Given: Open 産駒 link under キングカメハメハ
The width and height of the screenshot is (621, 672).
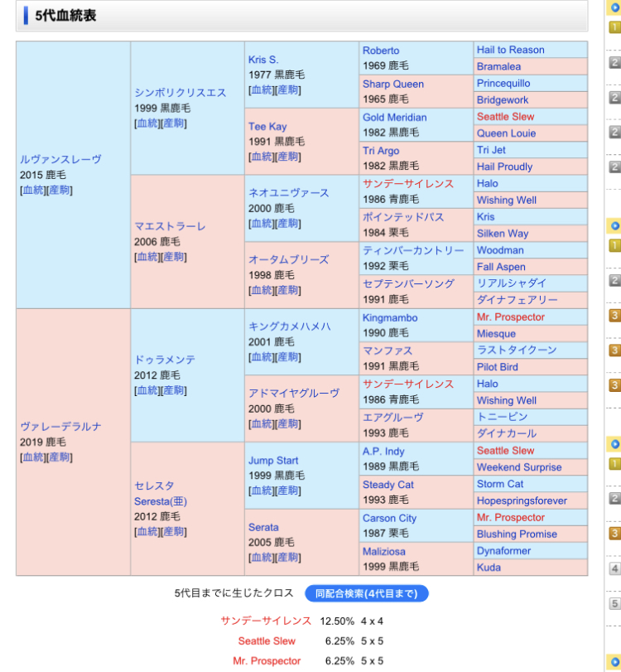Looking at the screenshot, I should coord(288,357).
